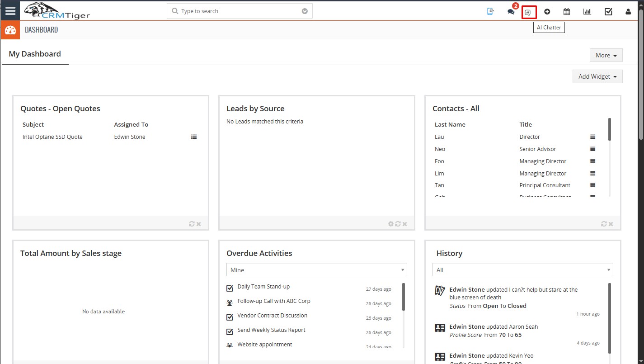
Task: Click the CRMTiger logo
Action: [x=57, y=11]
